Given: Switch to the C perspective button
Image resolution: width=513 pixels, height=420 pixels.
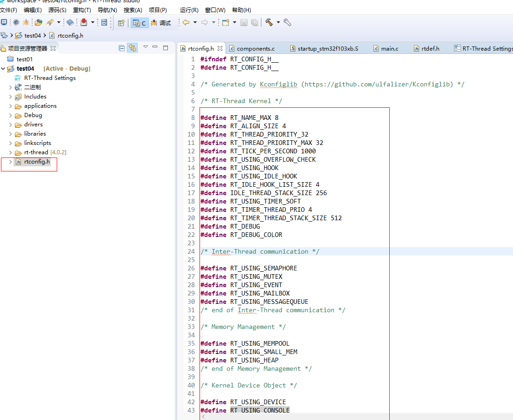Looking at the screenshot, I should pos(140,23).
